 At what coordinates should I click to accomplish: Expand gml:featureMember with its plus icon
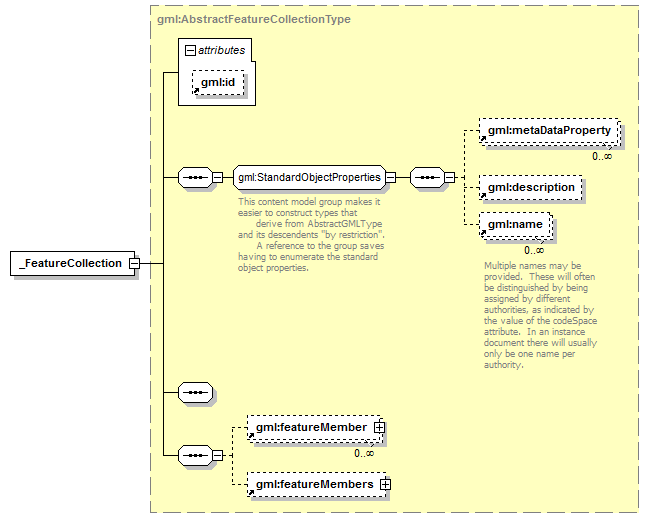tap(379, 428)
